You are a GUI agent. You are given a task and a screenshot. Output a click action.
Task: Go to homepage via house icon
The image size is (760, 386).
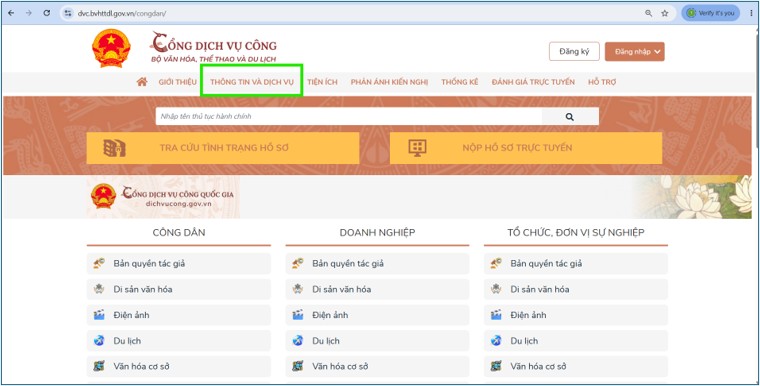pos(142,82)
